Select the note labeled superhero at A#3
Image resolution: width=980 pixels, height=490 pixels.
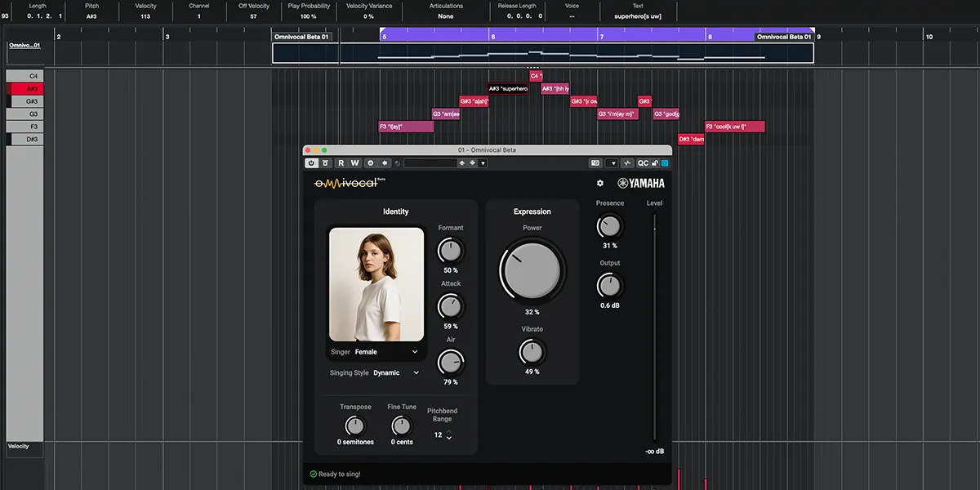[508, 87]
